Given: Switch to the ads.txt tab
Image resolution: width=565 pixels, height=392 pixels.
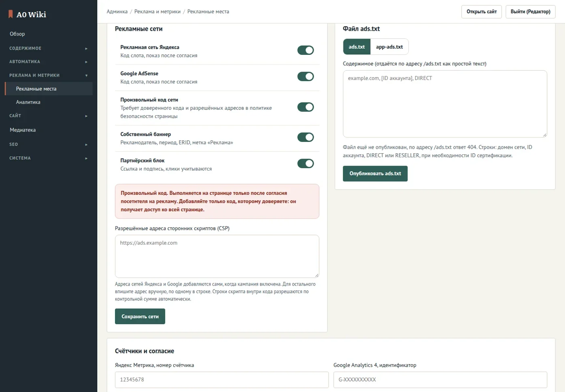Looking at the screenshot, I should click(357, 47).
